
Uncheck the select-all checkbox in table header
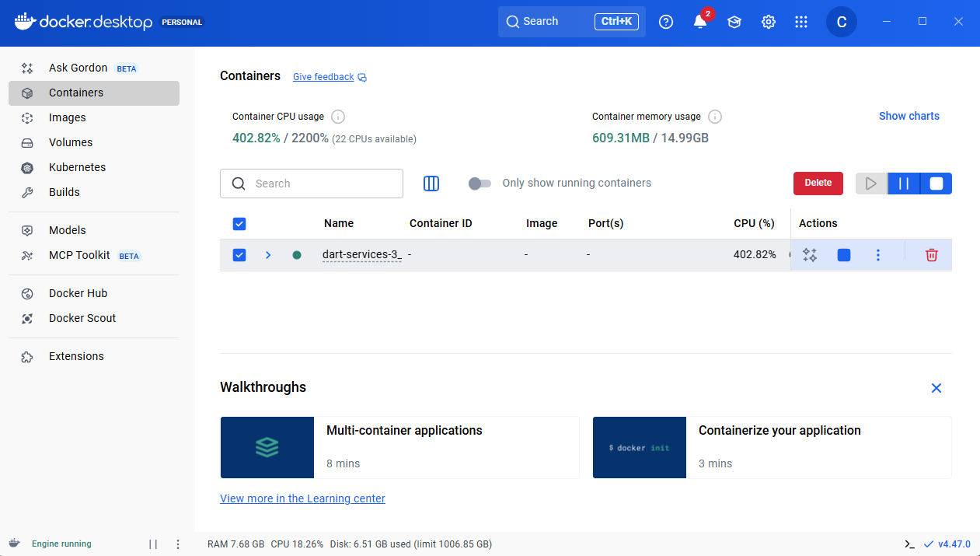pos(239,224)
